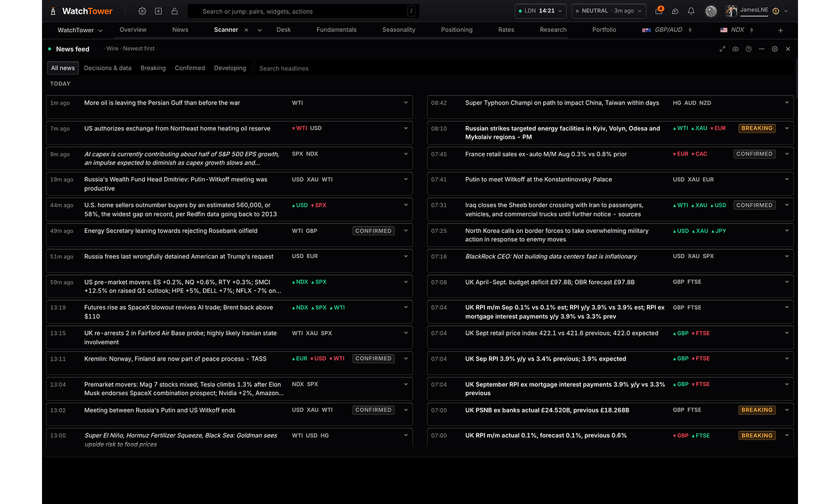The image size is (840, 504).
Task: Click BREAKING badge on Russian strikes headline
Action: (x=757, y=128)
